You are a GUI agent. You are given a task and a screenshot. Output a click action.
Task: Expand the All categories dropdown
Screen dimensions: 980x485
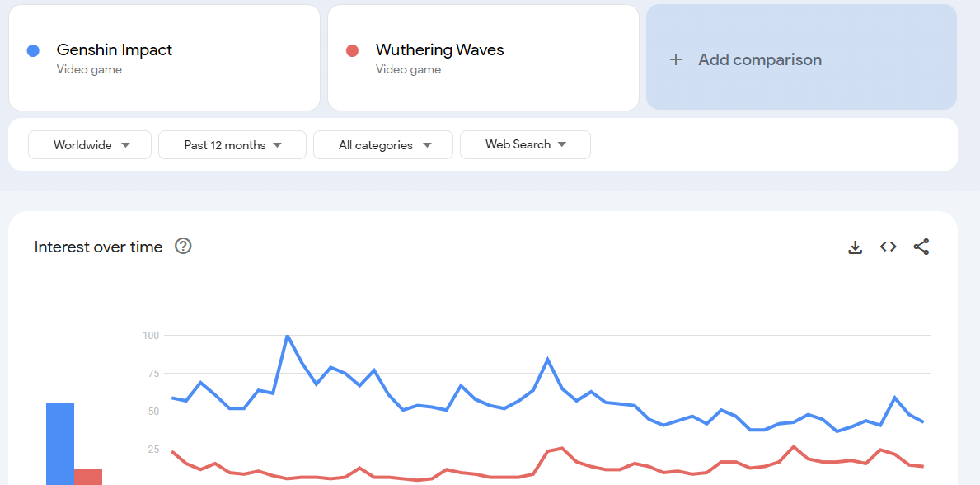[x=383, y=144]
